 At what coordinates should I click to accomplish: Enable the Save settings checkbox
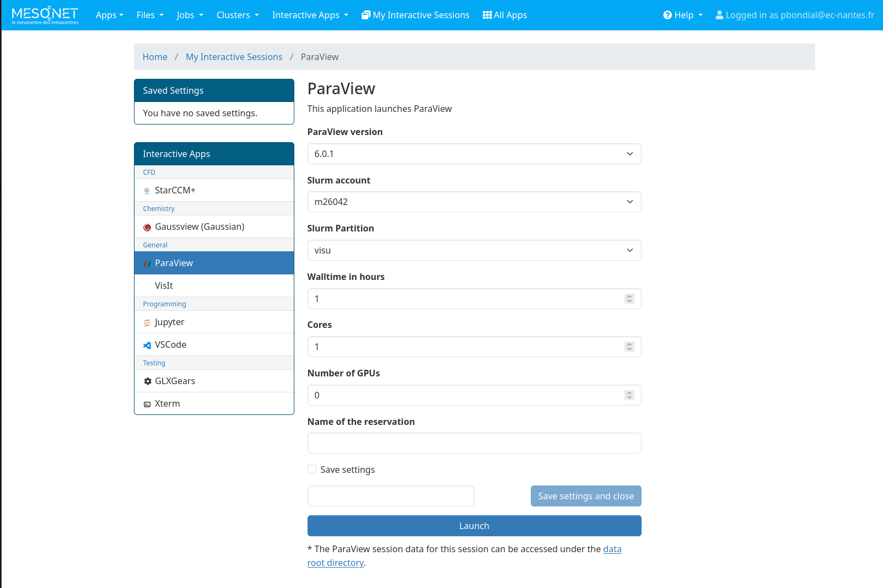point(312,470)
